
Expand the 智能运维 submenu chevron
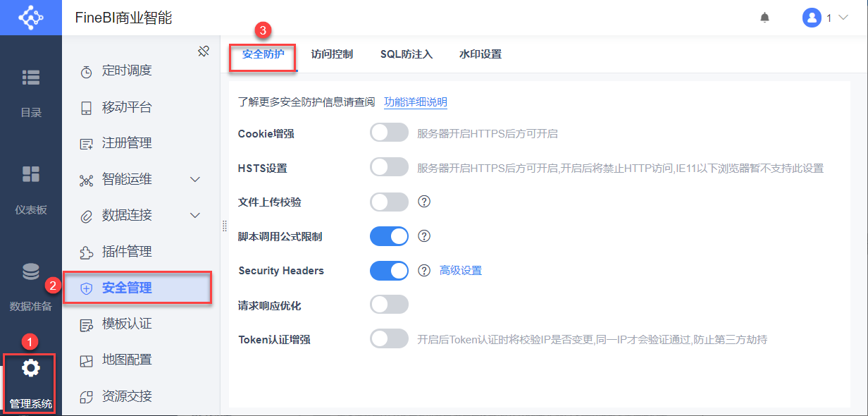pyautogui.click(x=196, y=179)
